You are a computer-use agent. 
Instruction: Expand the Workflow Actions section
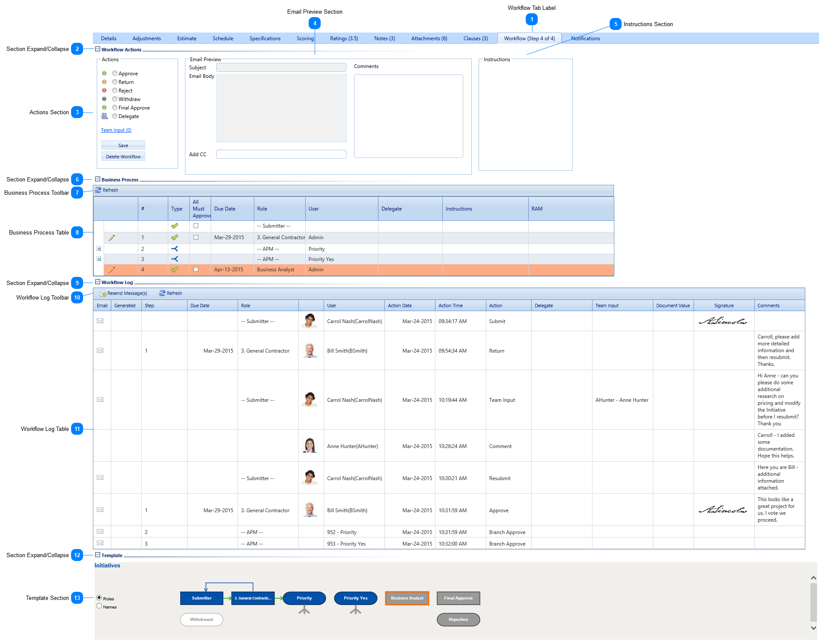pos(99,52)
